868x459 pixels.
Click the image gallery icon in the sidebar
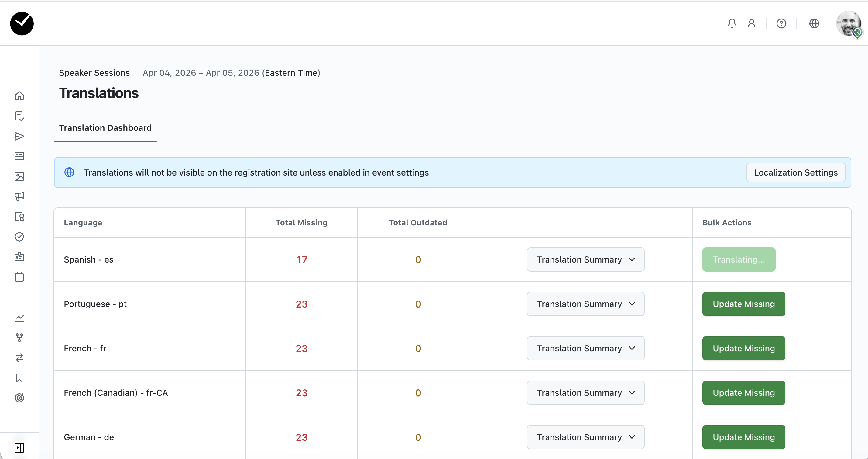[x=19, y=176]
